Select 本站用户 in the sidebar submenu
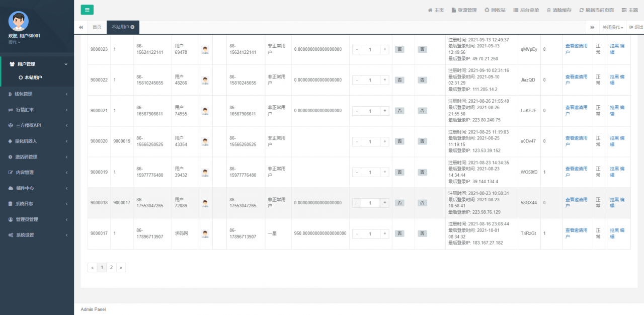 click(33, 77)
